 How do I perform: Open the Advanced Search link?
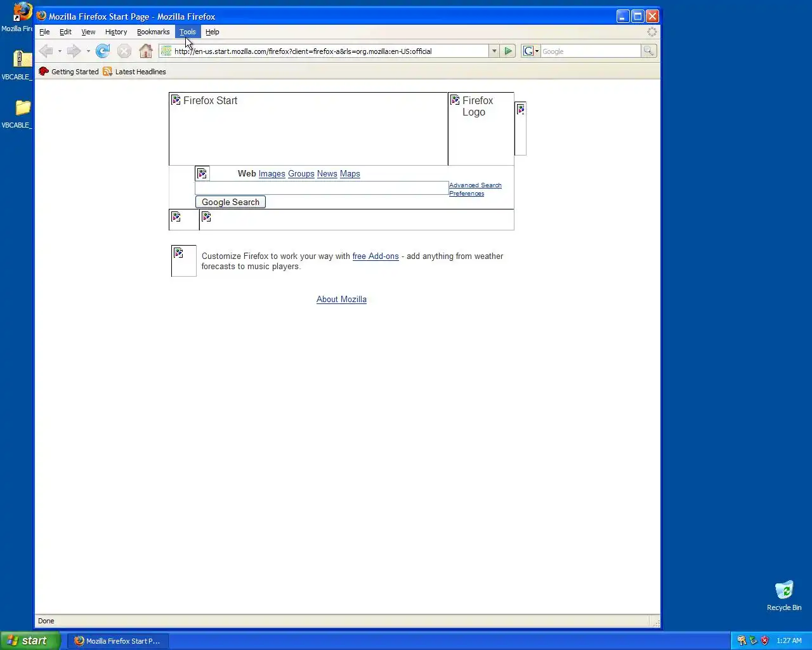click(x=475, y=185)
